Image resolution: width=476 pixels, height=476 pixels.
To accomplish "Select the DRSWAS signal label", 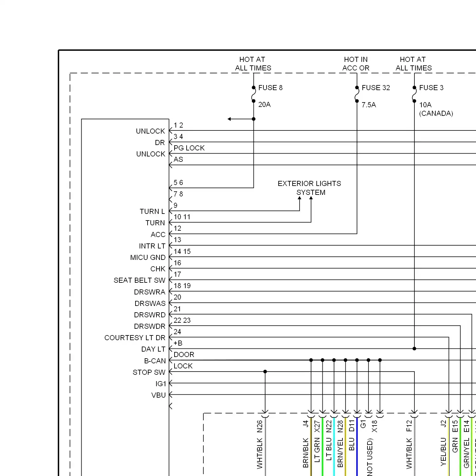I will [x=150, y=303].
